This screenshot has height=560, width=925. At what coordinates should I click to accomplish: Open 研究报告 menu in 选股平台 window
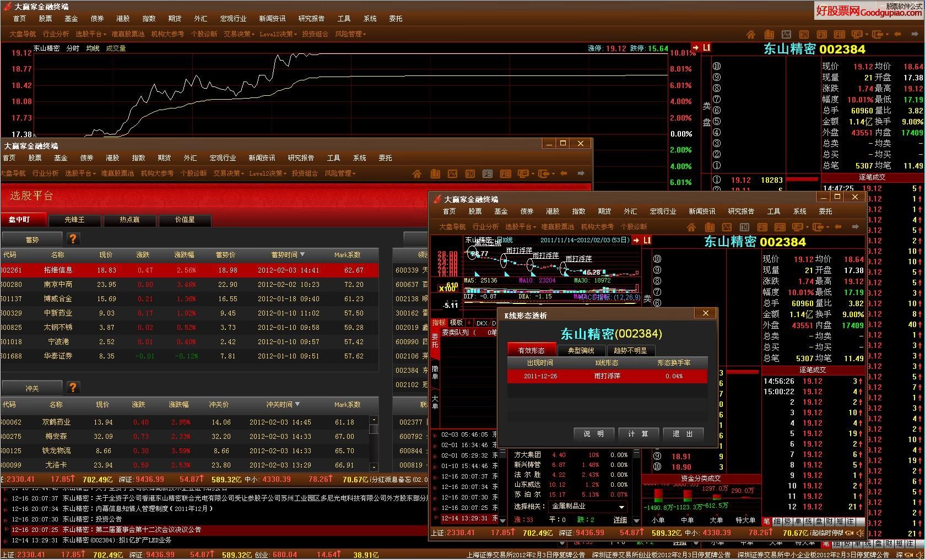[x=301, y=158]
